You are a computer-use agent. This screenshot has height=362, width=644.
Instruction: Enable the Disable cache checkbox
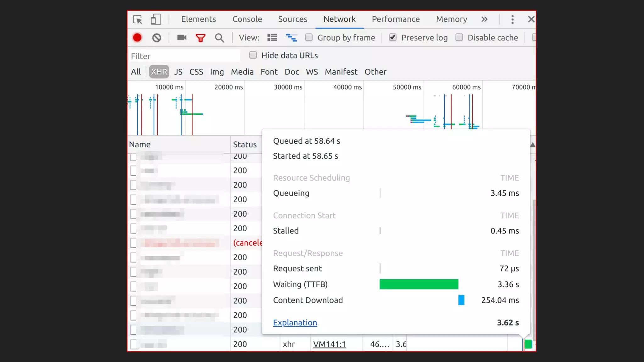pos(459,37)
